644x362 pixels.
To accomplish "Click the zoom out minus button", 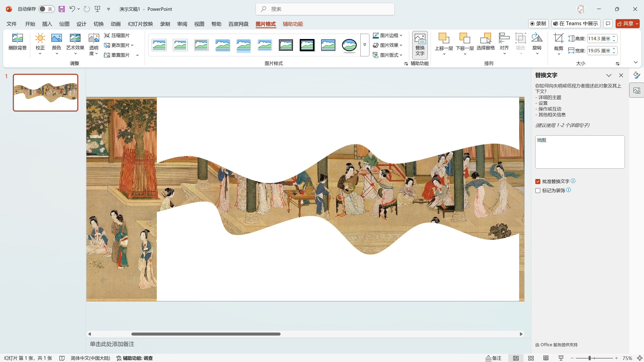I will pos(572,358).
